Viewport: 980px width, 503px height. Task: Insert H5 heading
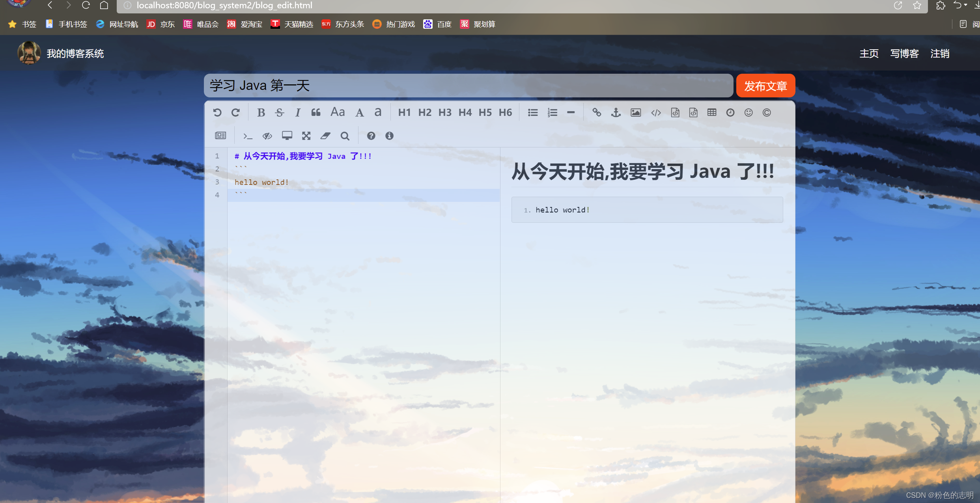(485, 113)
